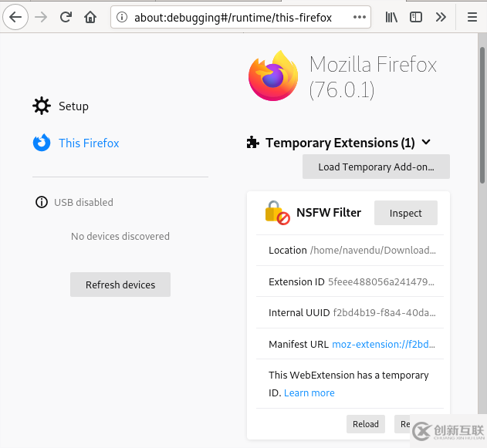Image resolution: width=487 pixels, height=448 pixels.
Task: Open the moz-extension manifest URL link
Action: 384,344
